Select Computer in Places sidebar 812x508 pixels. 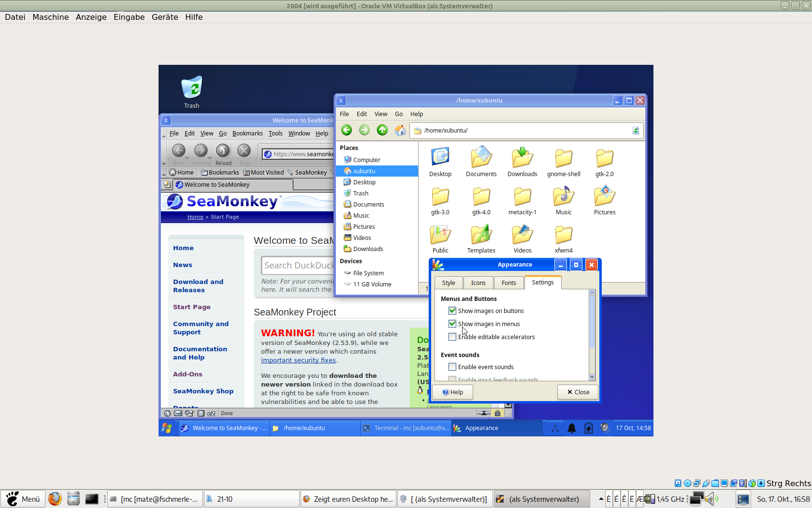pos(366,160)
